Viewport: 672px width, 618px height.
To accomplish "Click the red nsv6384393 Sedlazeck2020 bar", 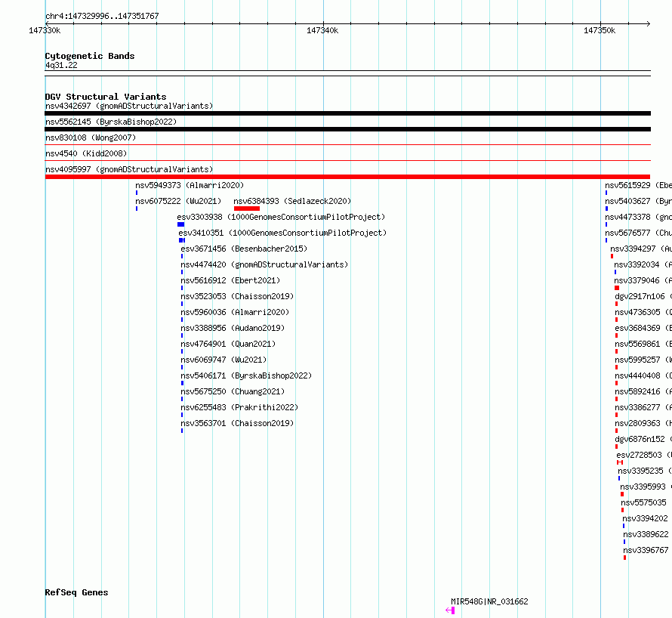I will (247, 209).
